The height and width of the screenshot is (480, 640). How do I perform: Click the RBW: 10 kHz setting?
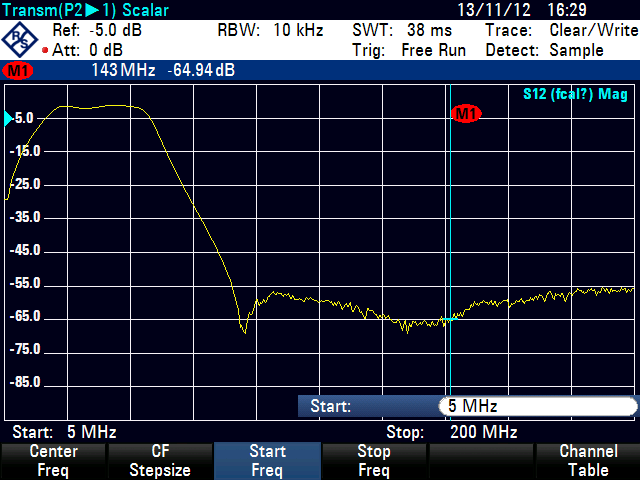coord(270,31)
